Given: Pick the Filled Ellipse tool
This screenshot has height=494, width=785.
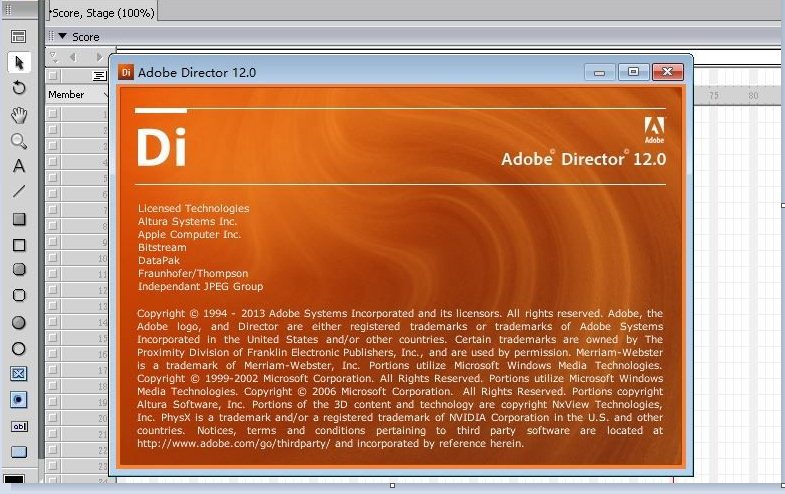Looking at the screenshot, I should 19,323.
